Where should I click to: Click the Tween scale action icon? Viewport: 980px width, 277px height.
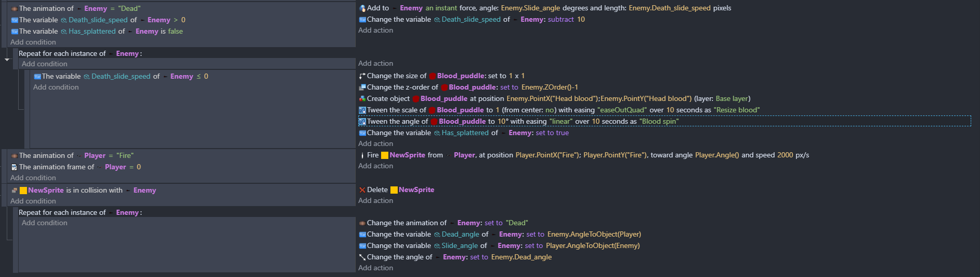click(x=362, y=110)
